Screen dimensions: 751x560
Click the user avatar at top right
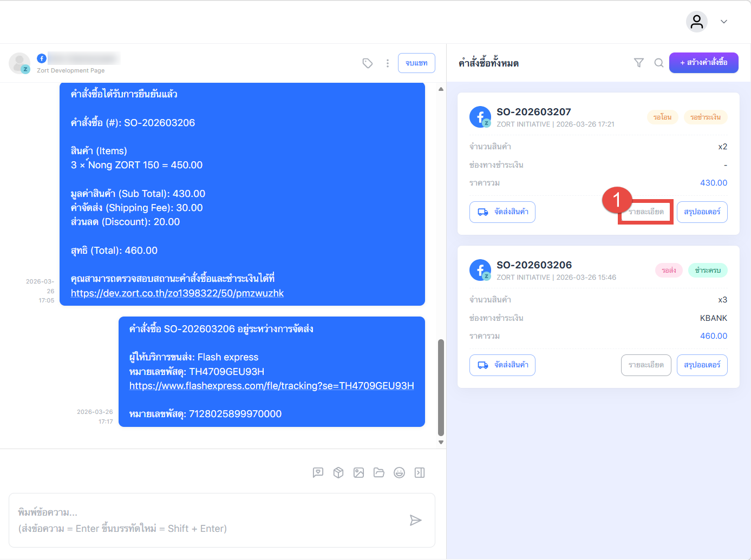697,22
